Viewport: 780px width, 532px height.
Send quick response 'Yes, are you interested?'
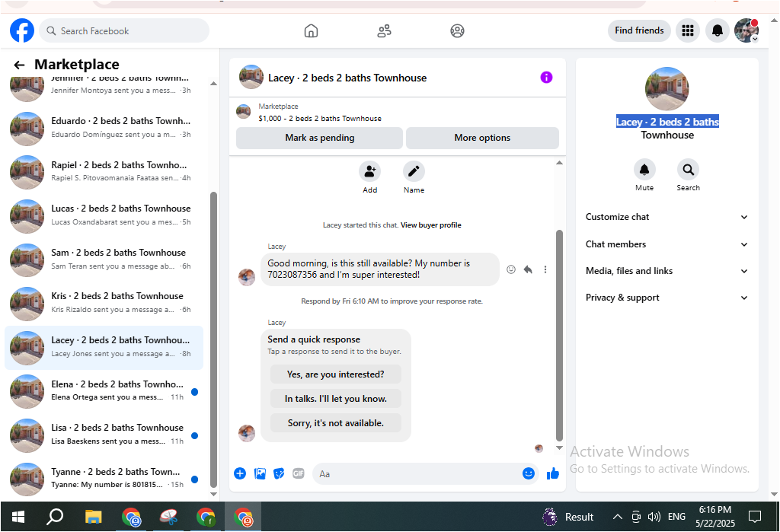coord(336,374)
